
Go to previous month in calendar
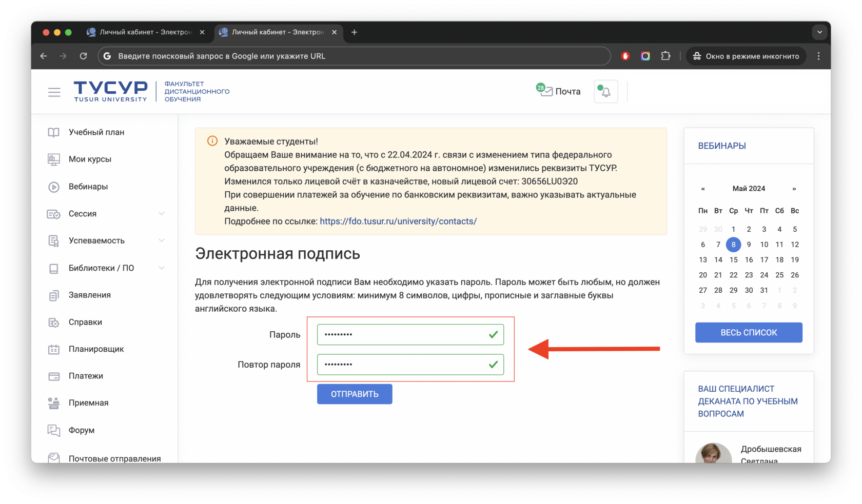[703, 189]
